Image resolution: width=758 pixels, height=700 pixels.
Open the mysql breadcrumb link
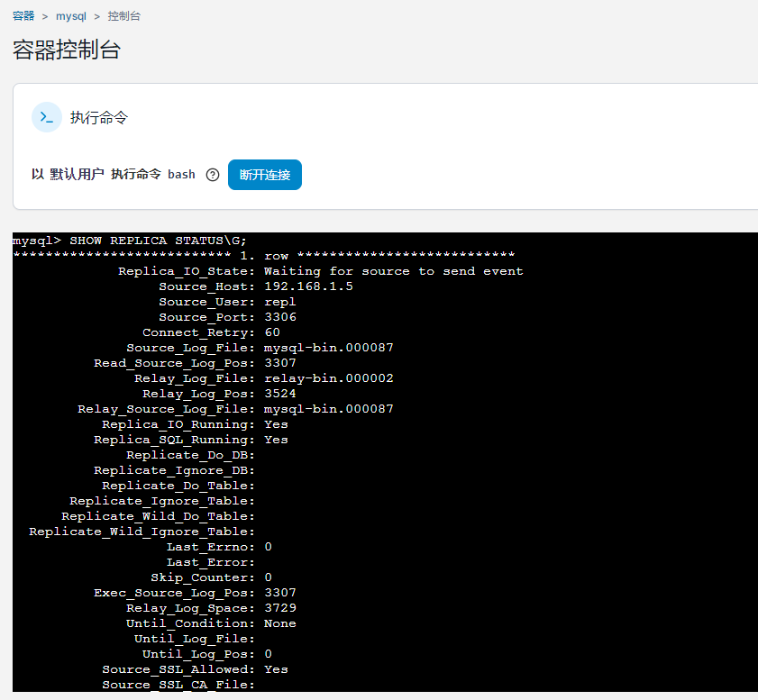pos(70,16)
